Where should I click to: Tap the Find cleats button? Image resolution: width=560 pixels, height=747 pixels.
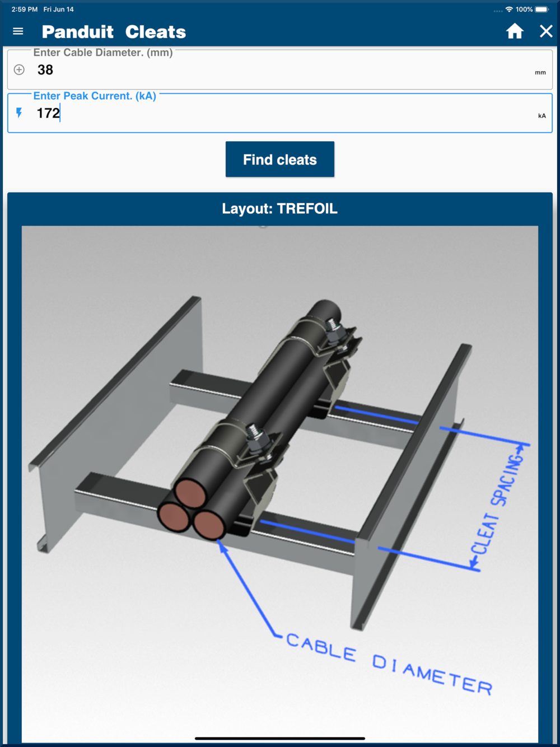280,160
